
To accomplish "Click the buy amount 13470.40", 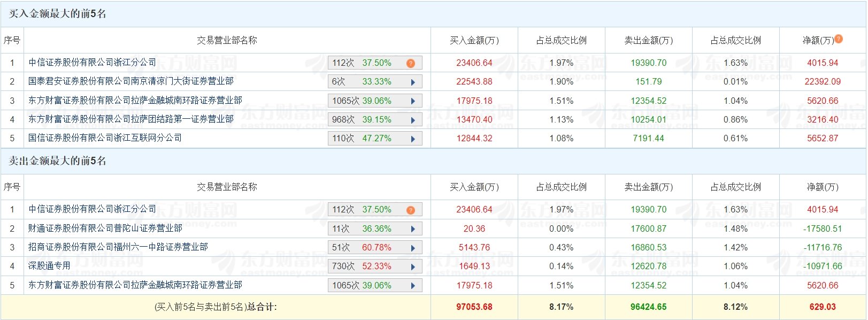I will [474, 120].
